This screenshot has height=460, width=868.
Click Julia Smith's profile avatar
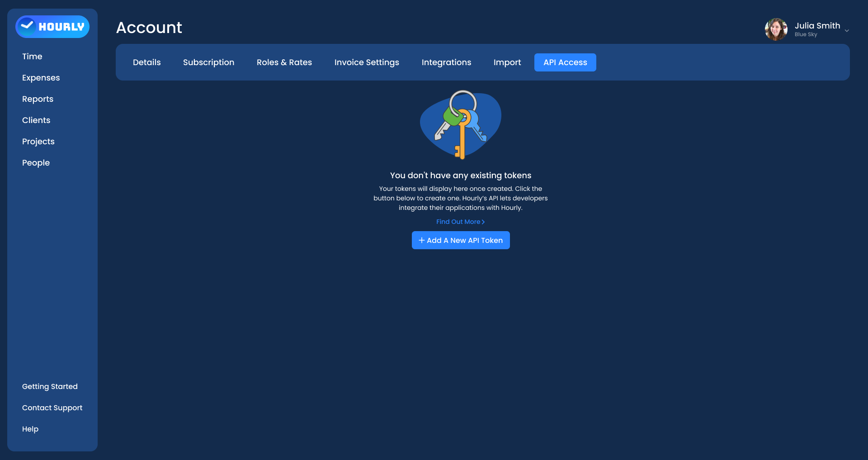coord(776,29)
